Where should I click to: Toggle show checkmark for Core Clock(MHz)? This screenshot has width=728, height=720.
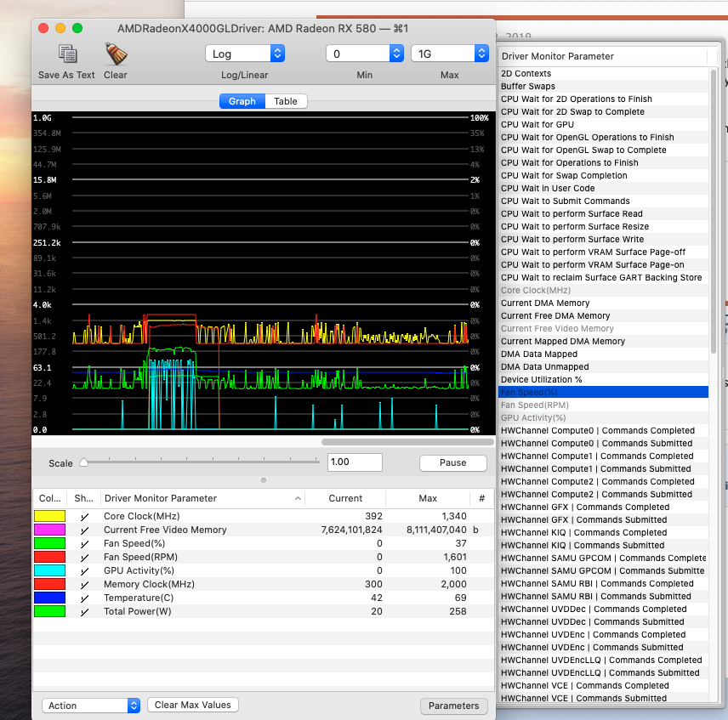[84, 516]
